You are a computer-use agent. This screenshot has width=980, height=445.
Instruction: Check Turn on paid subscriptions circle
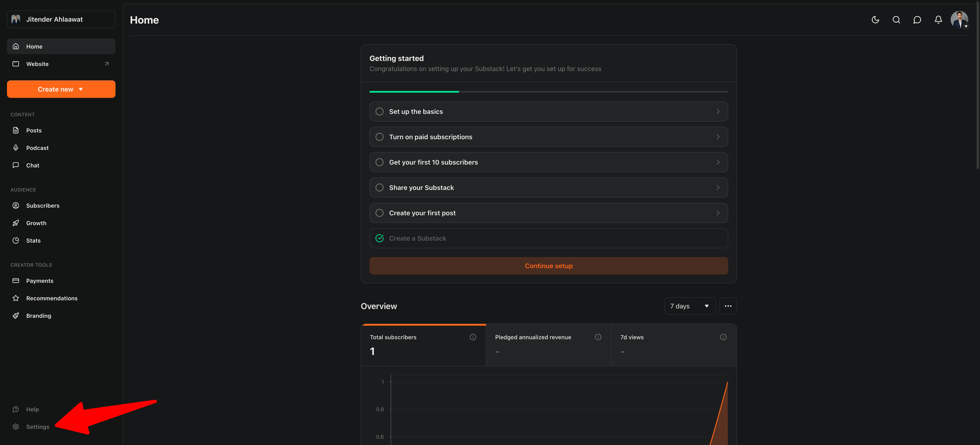(x=379, y=137)
